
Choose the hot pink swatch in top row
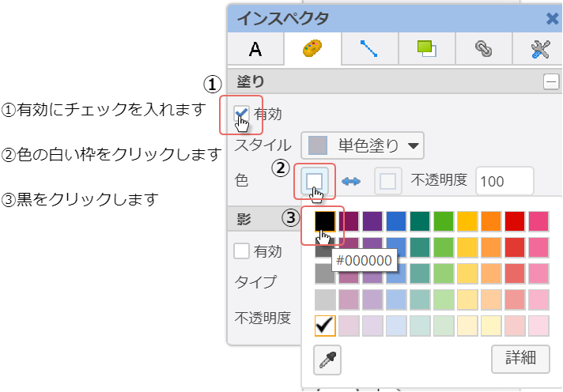(x=538, y=221)
